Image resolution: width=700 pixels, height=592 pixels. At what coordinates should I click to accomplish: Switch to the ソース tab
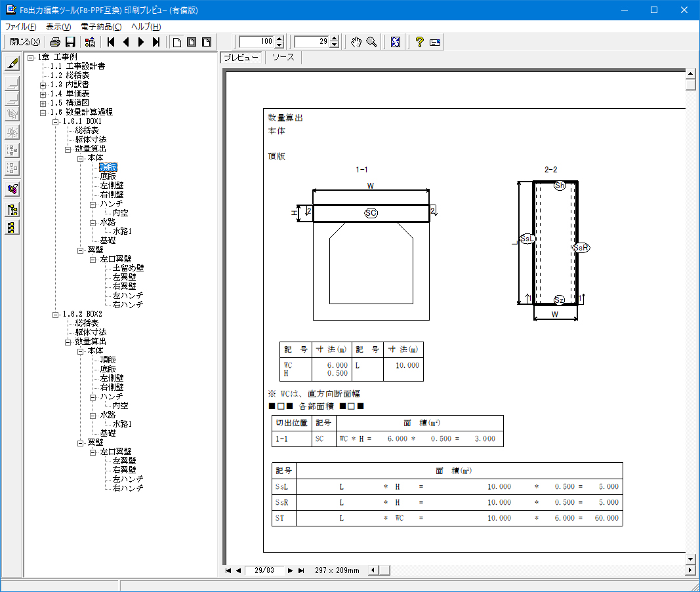pyautogui.click(x=283, y=58)
